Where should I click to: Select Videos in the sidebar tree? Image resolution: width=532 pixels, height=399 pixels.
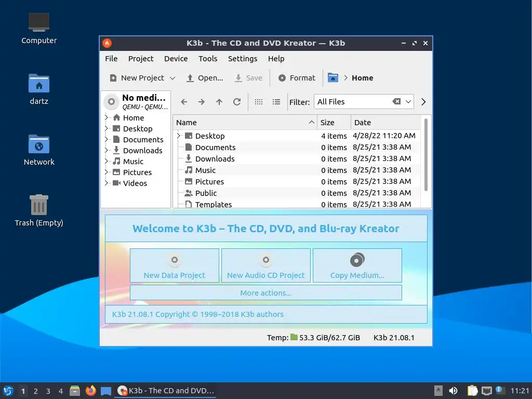135,183
